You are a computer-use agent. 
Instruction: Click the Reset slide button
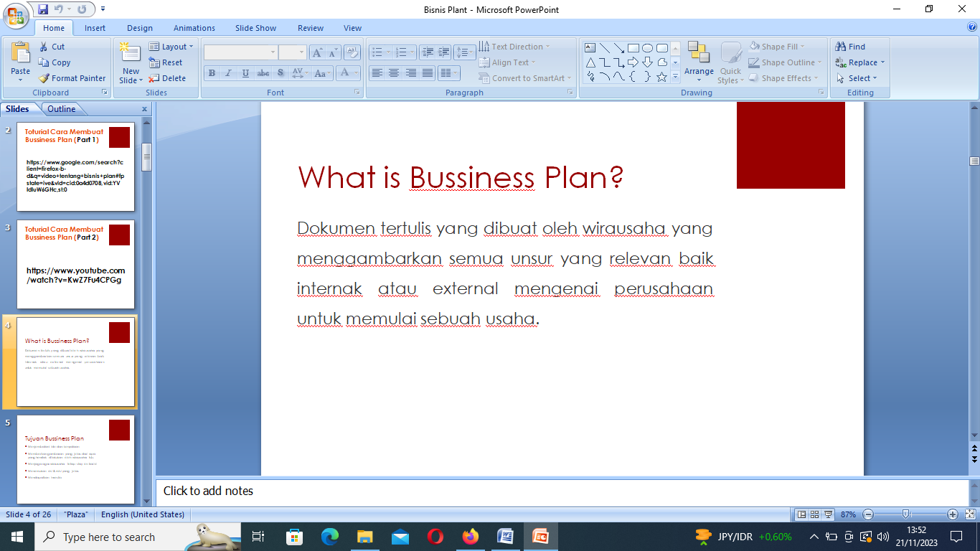[166, 62]
